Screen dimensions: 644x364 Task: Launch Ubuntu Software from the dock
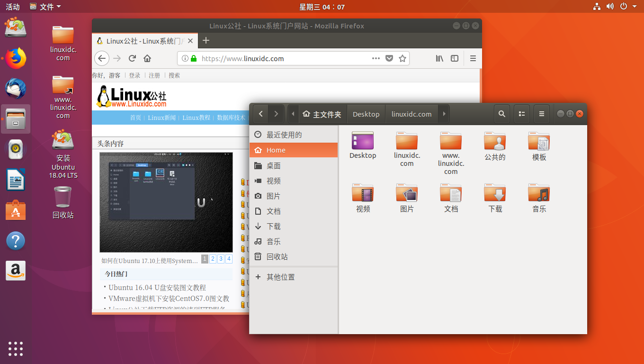[x=16, y=210]
